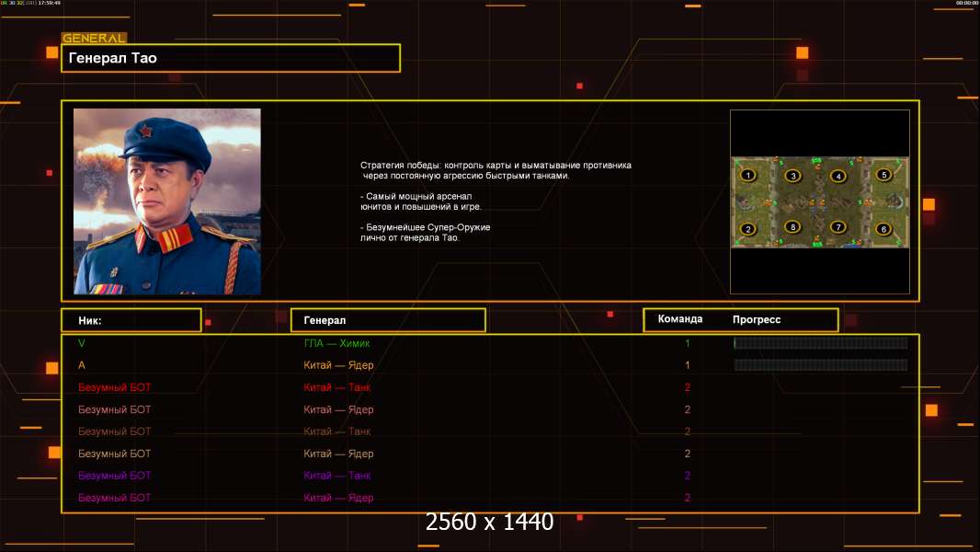980x552 pixels.
Task: Click the Прогресс column header
Action: (757, 319)
